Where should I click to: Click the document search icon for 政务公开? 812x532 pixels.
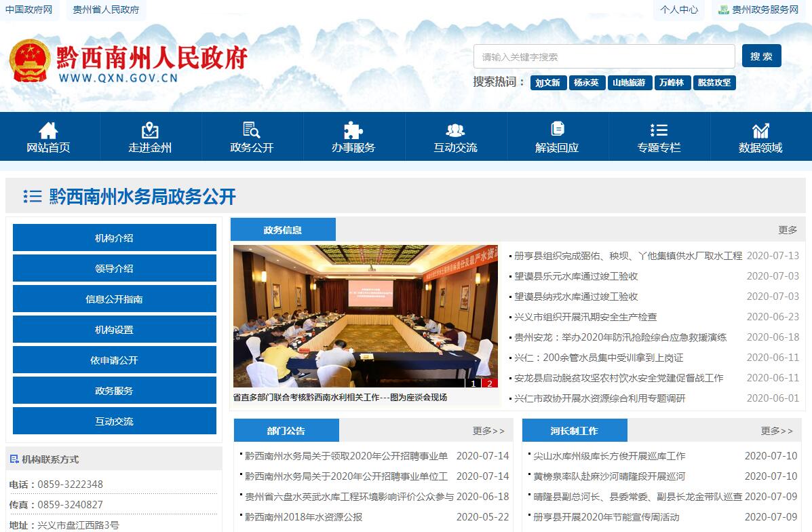[251, 130]
